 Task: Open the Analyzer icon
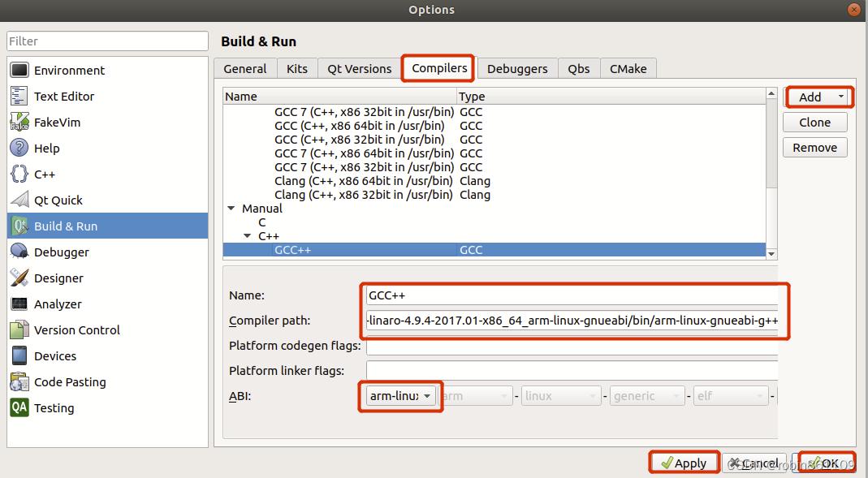(x=19, y=304)
